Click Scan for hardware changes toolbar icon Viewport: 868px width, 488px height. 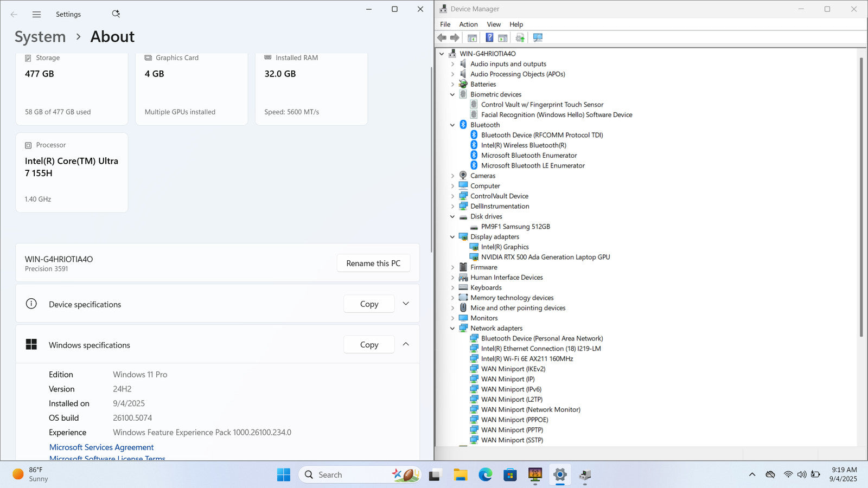pyautogui.click(x=538, y=37)
